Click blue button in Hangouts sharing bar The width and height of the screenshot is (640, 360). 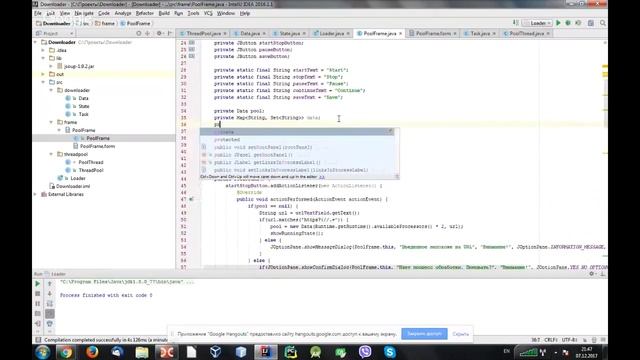[x=424, y=334]
